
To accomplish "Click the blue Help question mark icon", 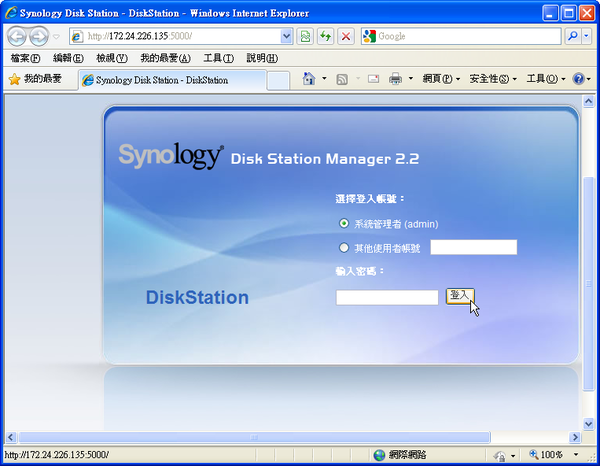I will [578, 79].
